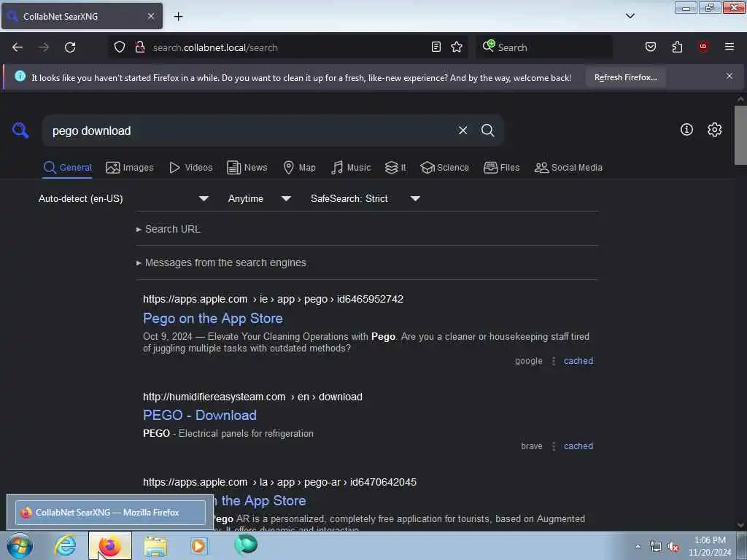Reload the current page

70,47
